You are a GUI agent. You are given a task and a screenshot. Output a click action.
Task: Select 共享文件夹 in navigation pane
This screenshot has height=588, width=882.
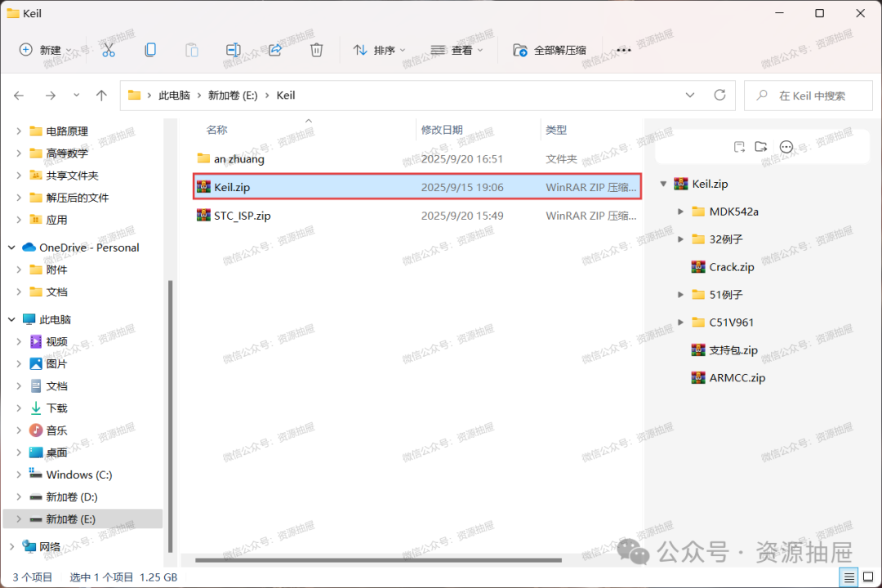click(x=72, y=176)
